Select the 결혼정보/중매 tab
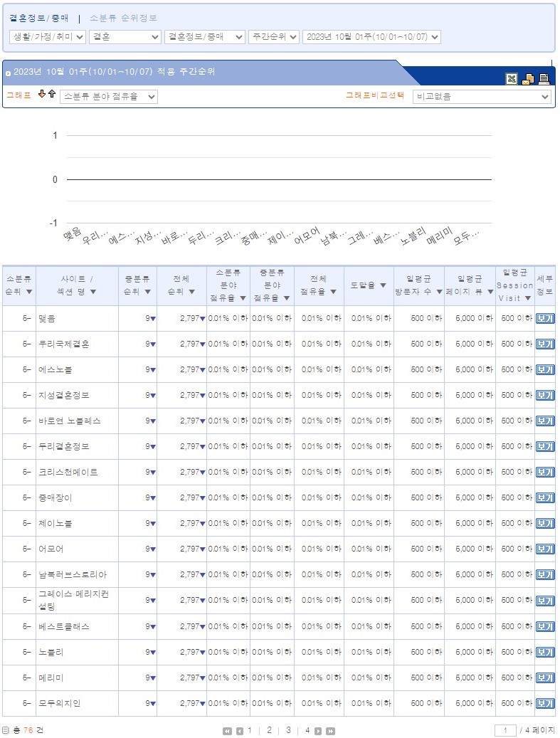 click(39, 18)
